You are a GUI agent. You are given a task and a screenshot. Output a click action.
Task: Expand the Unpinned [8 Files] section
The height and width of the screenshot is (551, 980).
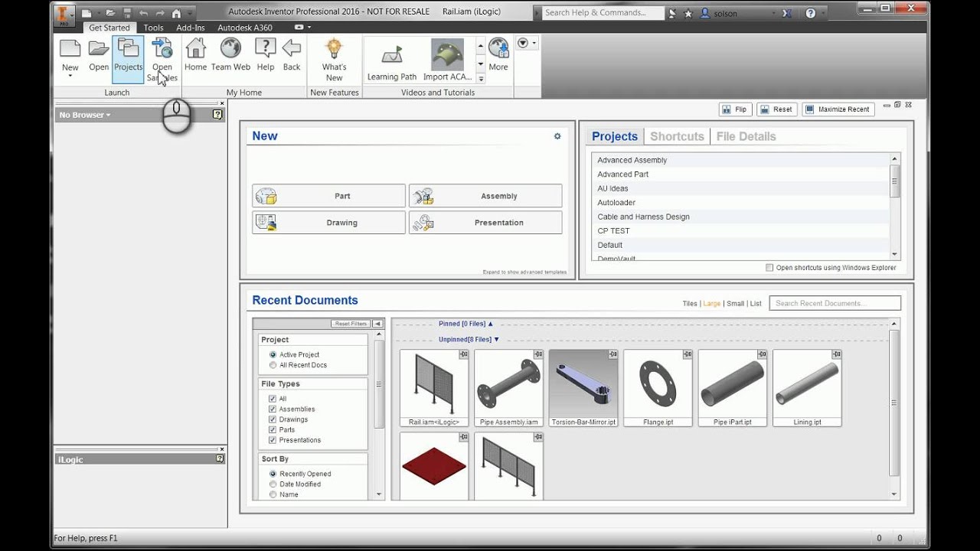point(469,339)
